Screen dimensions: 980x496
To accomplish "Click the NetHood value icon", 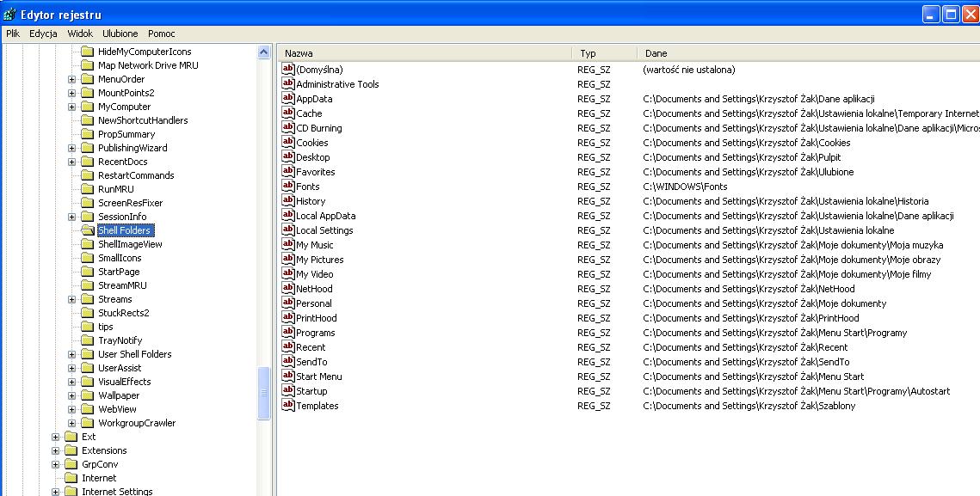I will coord(288,288).
